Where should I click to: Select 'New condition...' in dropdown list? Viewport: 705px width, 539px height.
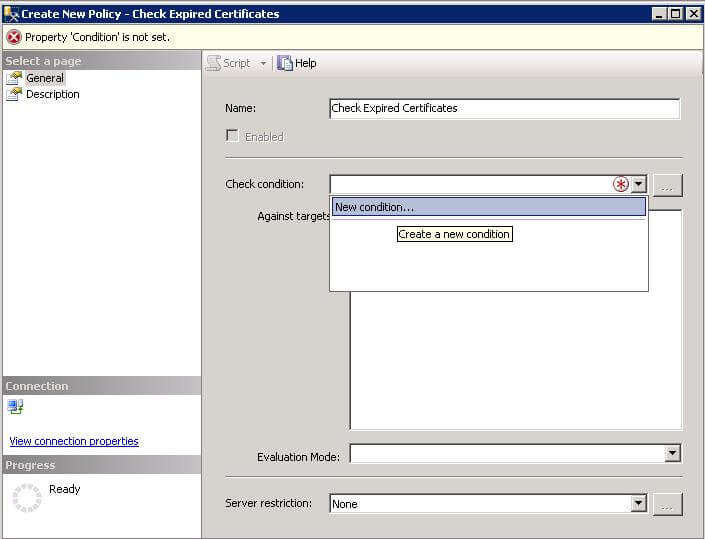[x=489, y=207]
